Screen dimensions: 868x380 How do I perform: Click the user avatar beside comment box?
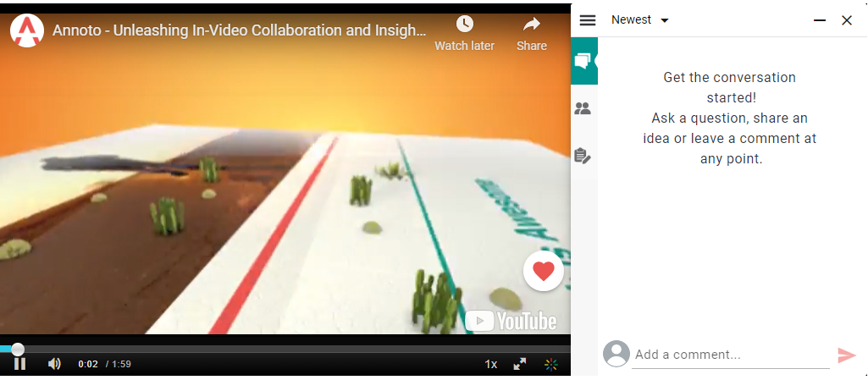click(x=616, y=354)
